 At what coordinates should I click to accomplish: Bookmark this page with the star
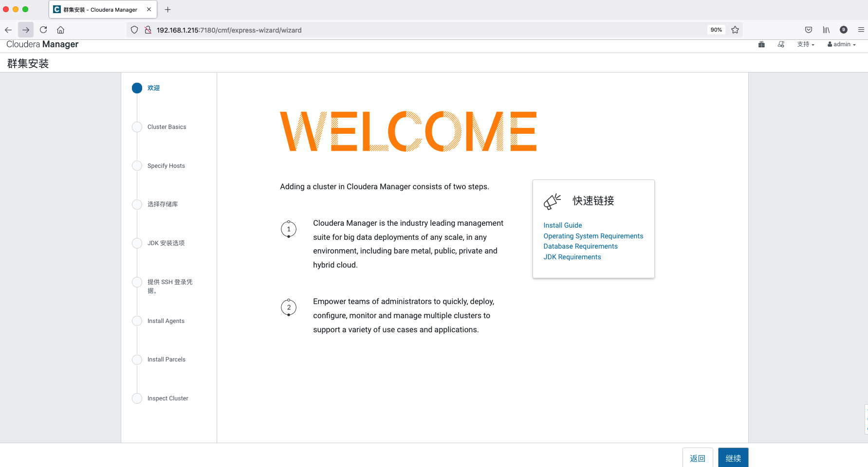[735, 30]
